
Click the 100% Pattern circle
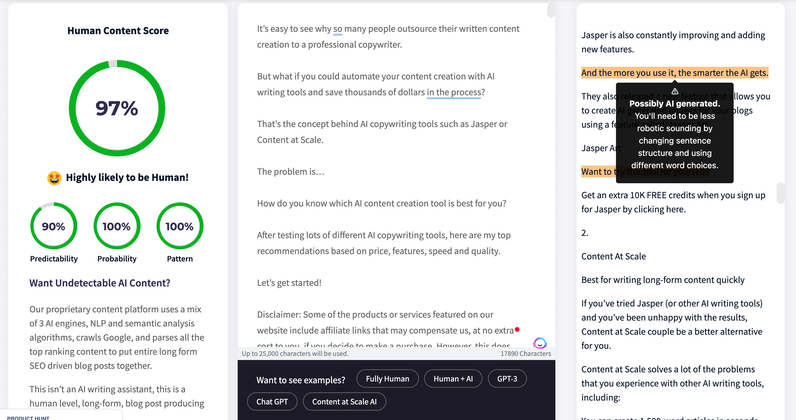click(180, 226)
